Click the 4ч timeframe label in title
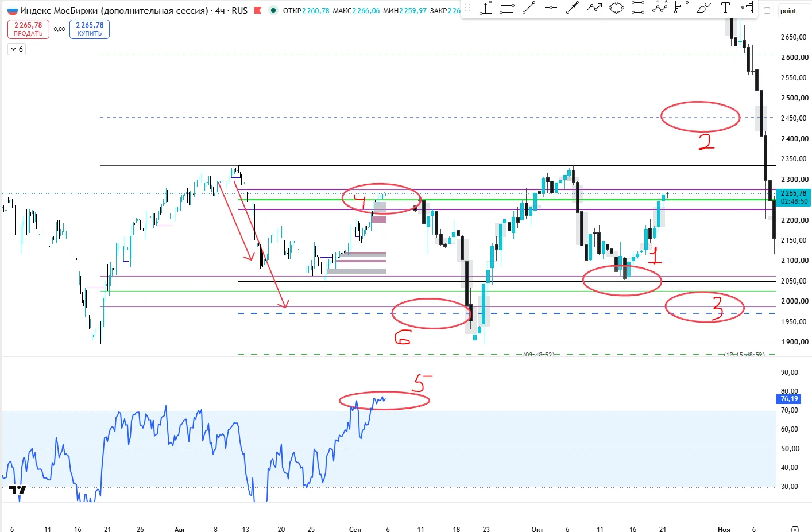 [x=220, y=10]
